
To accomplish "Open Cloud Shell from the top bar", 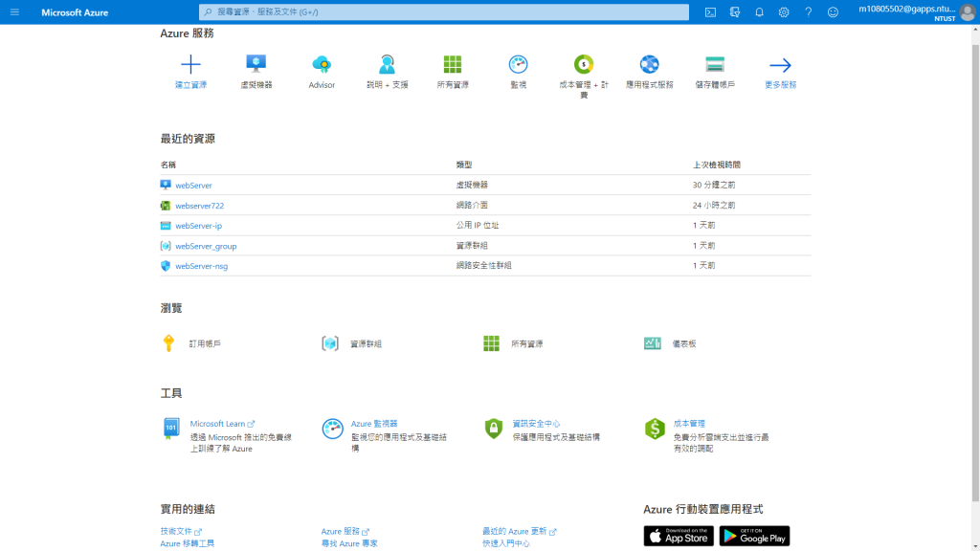I will click(x=710, y=11).
